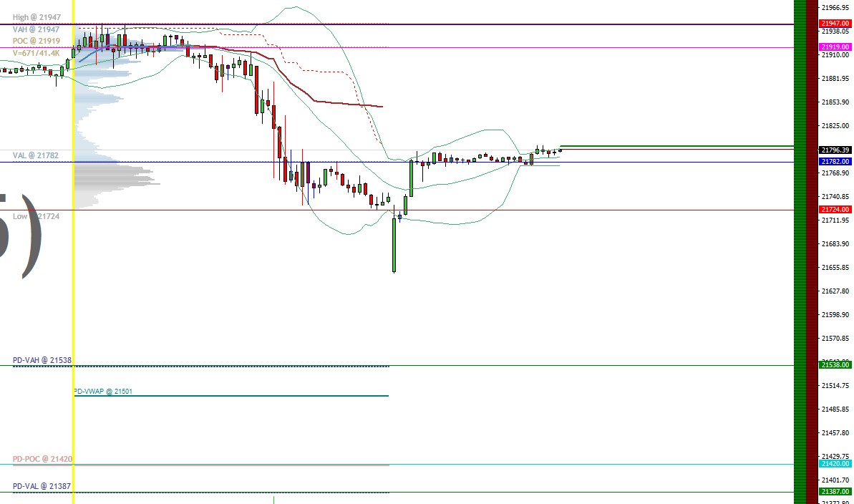Screen dimensions: 854x504
Task: Click the teal PD-VWAP horizontal line
Action: (251, 394)
